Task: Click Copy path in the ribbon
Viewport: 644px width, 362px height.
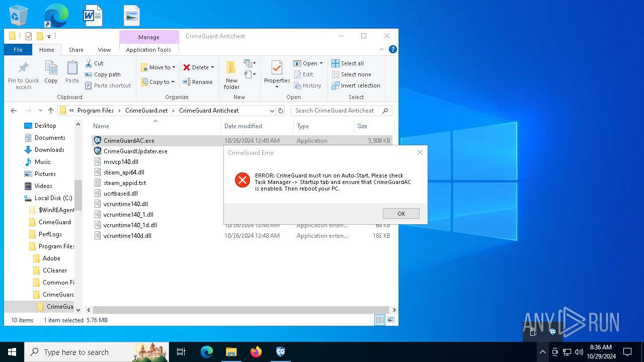Action: (103, 74)
